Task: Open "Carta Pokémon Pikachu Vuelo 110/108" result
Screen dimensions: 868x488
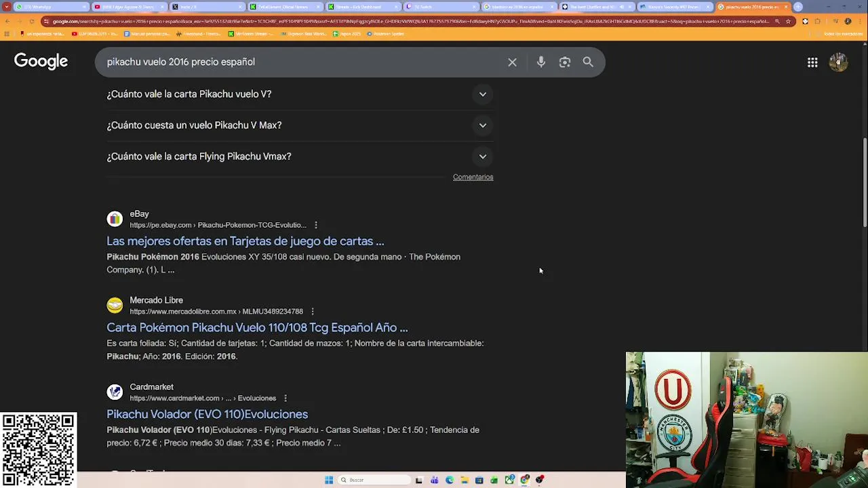Action: [257, 328]
